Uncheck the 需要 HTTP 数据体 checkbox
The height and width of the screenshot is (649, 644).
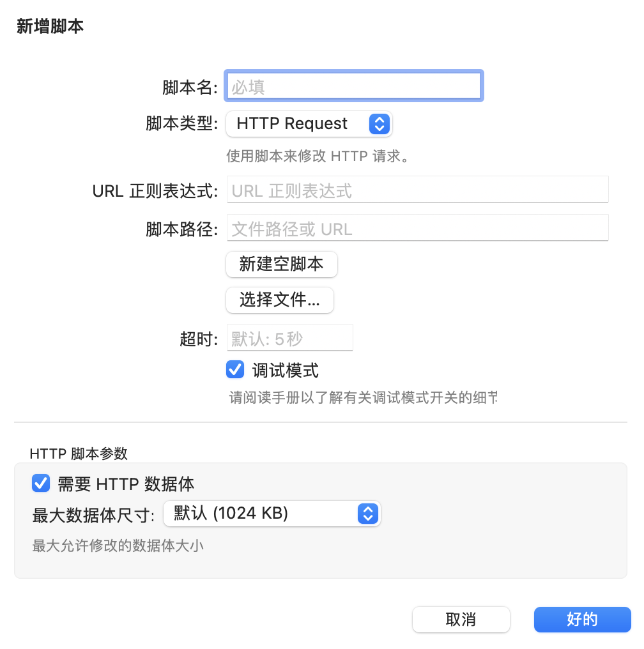click(41, 484)
